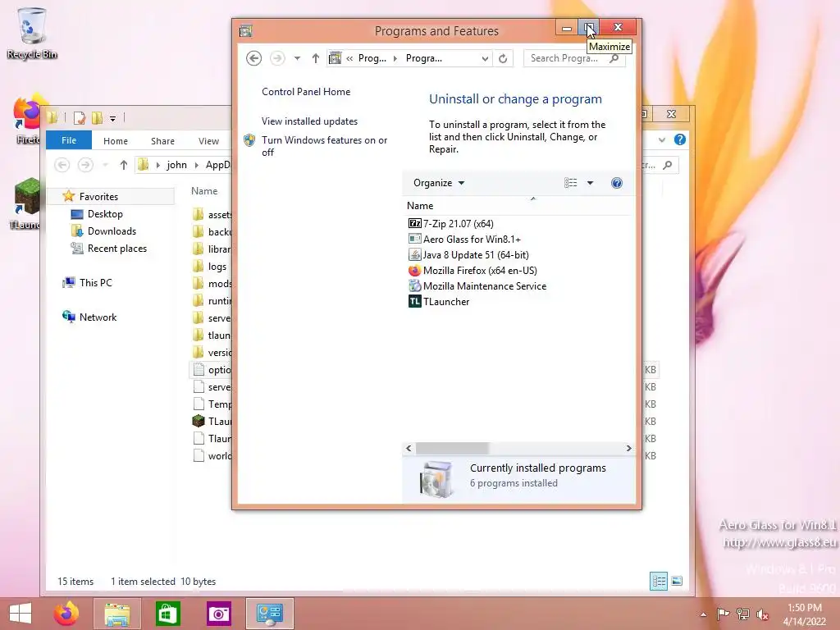Click the Mozilla Firefox program icon

(414, 271)
